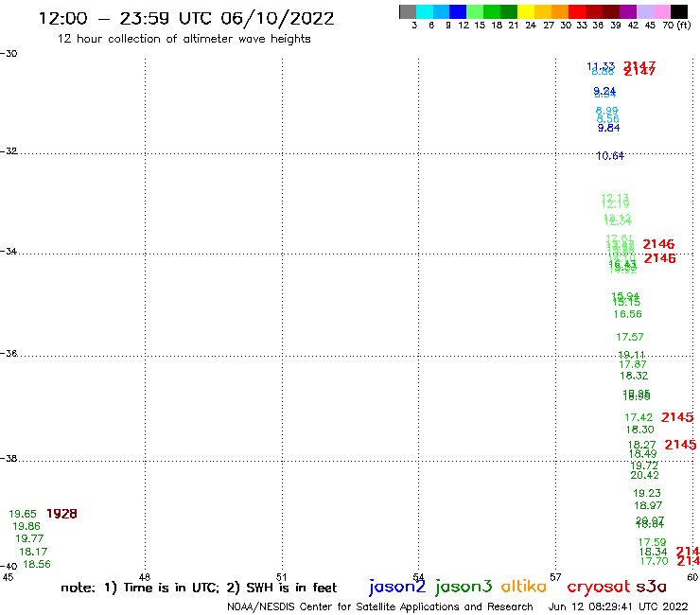Select the wave height value '19.65'
This screenshot has width=700, height=615.
[x=23, y=514]
